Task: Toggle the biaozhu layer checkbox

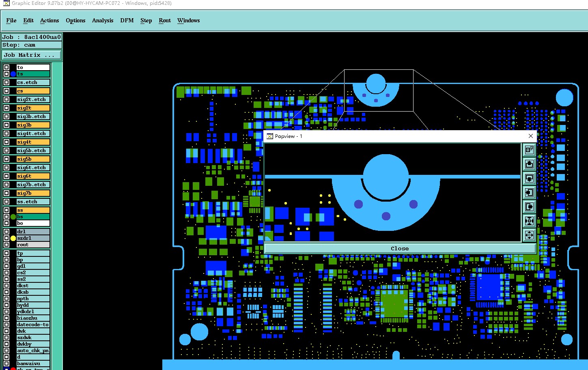Action: [x=6, y=318]
